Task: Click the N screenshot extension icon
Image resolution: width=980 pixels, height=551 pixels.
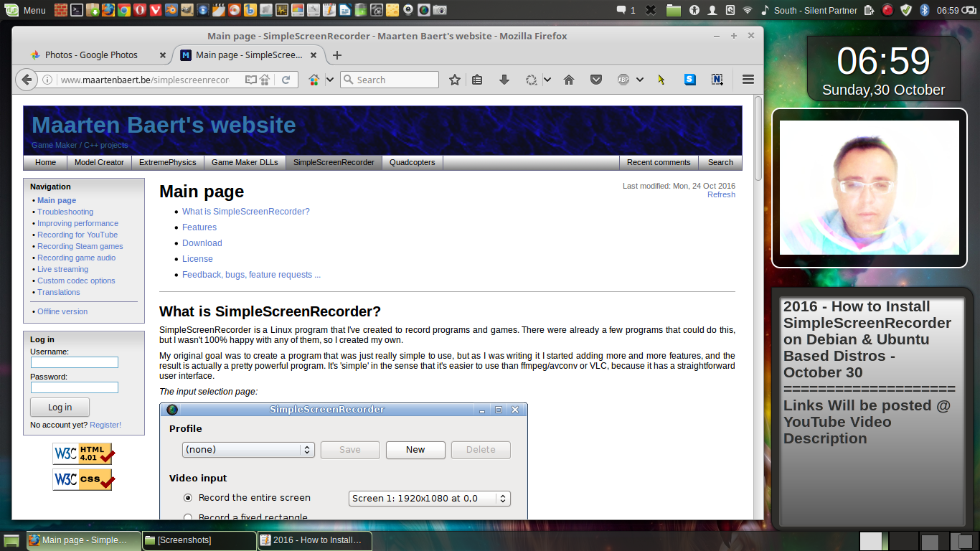Action: click(x=717, y=80)
